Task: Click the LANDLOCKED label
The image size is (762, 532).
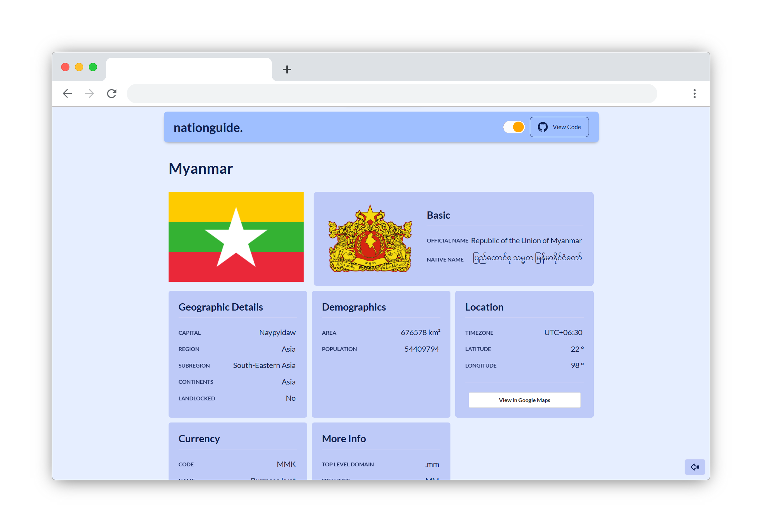Action: point(197,398)
